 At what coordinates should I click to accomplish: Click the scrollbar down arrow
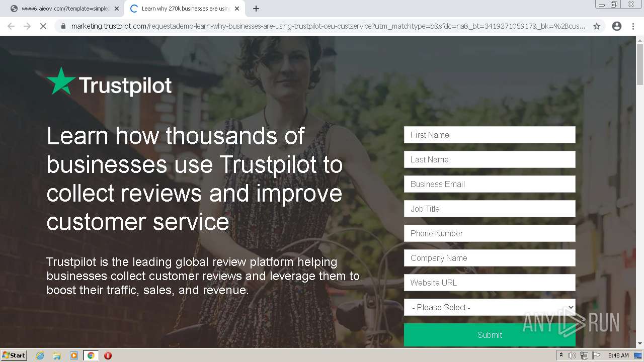tap(640, 344)
